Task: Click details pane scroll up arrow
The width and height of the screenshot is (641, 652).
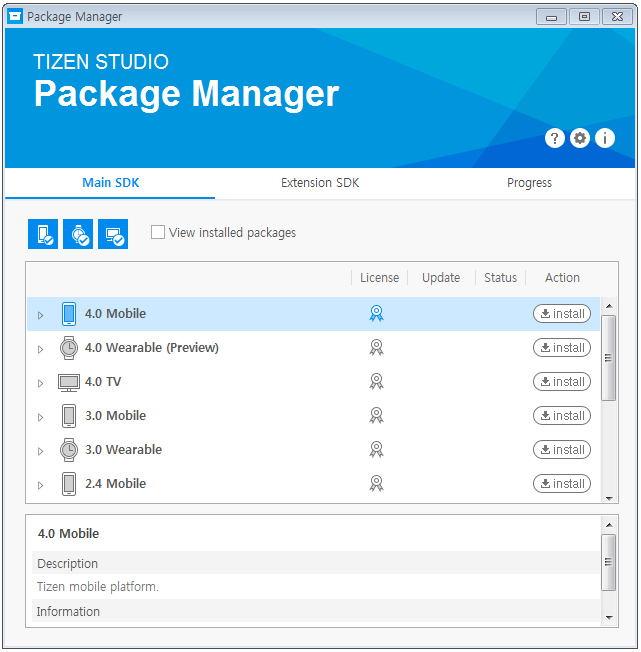Action: tap(609, 525)
